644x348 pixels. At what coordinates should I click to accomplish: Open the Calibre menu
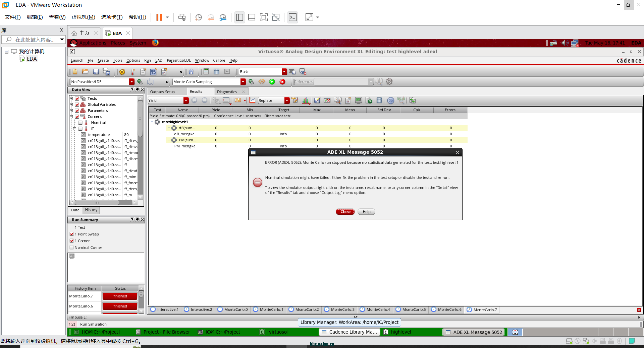click(x=219, y=60)
